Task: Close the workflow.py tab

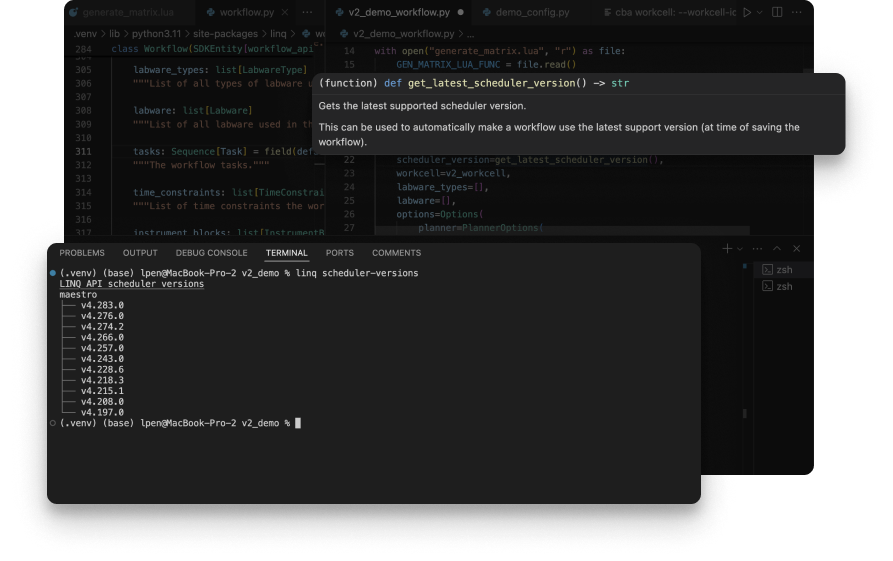Action: click(x=285, y=12)
